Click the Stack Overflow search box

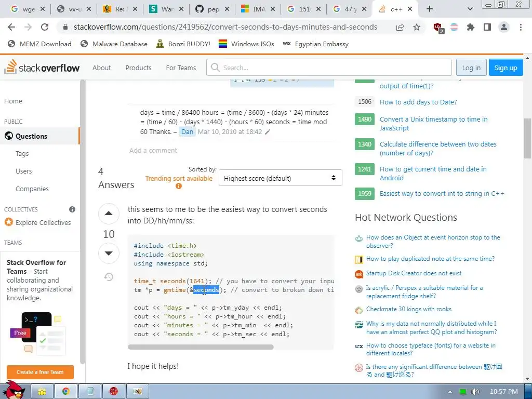click(x=329, y=68)
